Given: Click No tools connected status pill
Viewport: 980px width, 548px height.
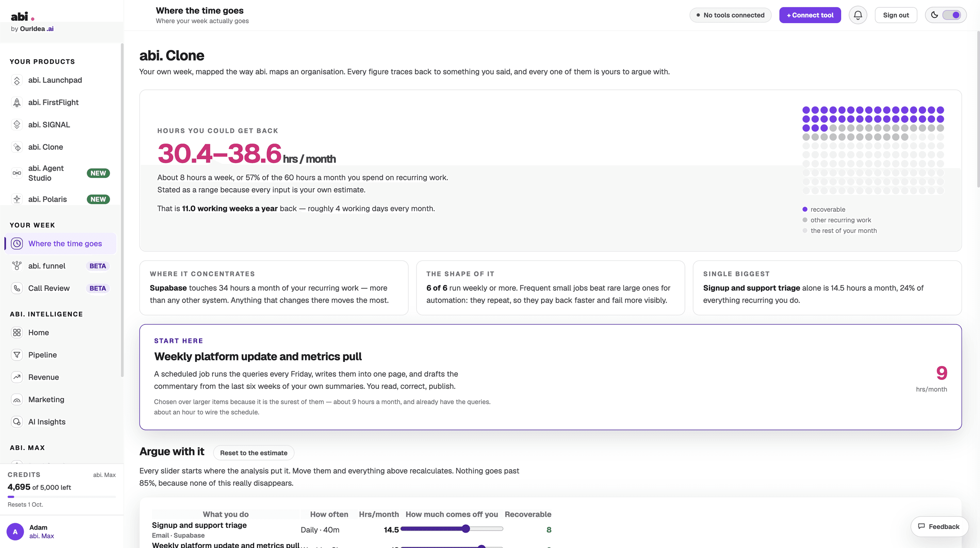Looking at the screenshot, I should (x=731, y=15).
